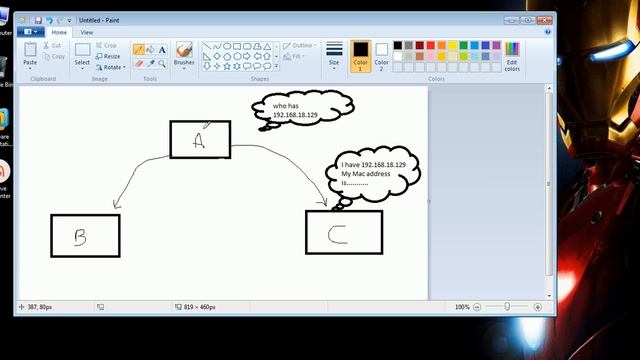Adjust the zoom slider thumb
Viewport: 640px width, 360px height.
[507, 307]
